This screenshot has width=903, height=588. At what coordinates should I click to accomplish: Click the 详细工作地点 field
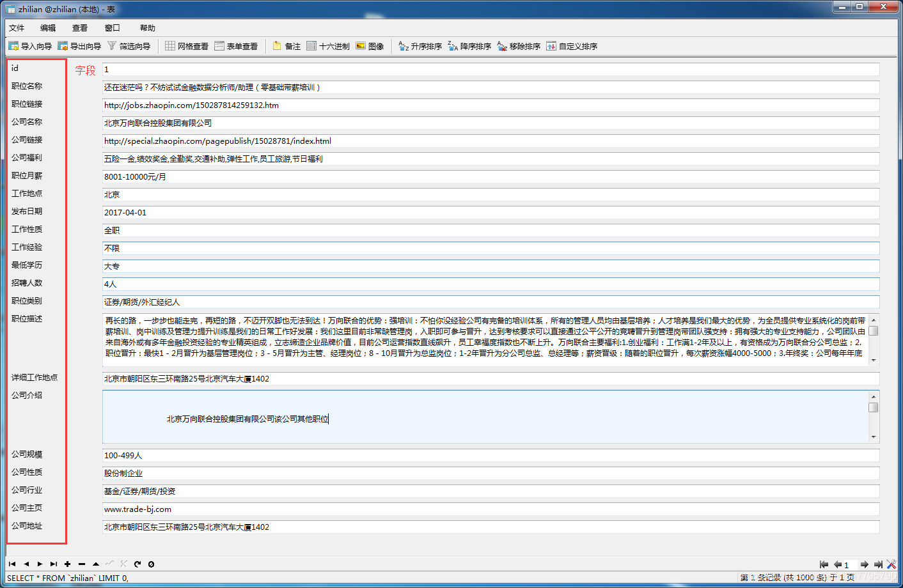point(491,378)
